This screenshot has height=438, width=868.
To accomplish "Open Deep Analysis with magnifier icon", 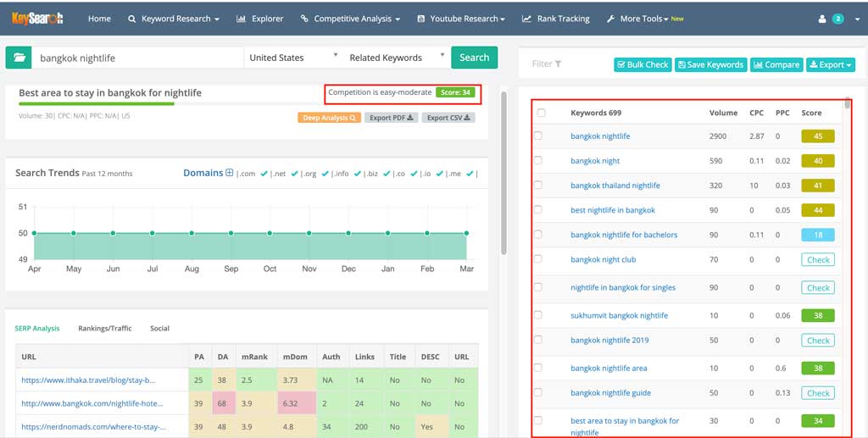I will point(329,118).
